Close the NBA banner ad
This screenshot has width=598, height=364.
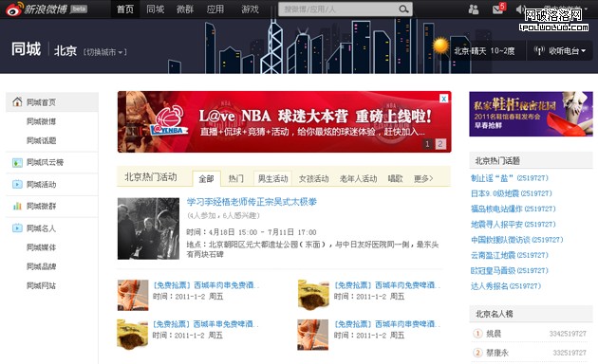[443, 99]
